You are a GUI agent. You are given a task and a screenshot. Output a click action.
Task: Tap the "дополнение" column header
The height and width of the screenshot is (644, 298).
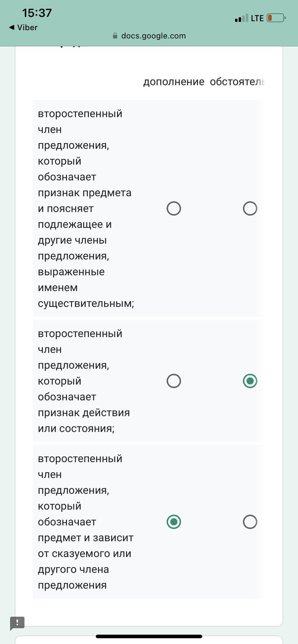pyautogui.click(x=173, y=82)
